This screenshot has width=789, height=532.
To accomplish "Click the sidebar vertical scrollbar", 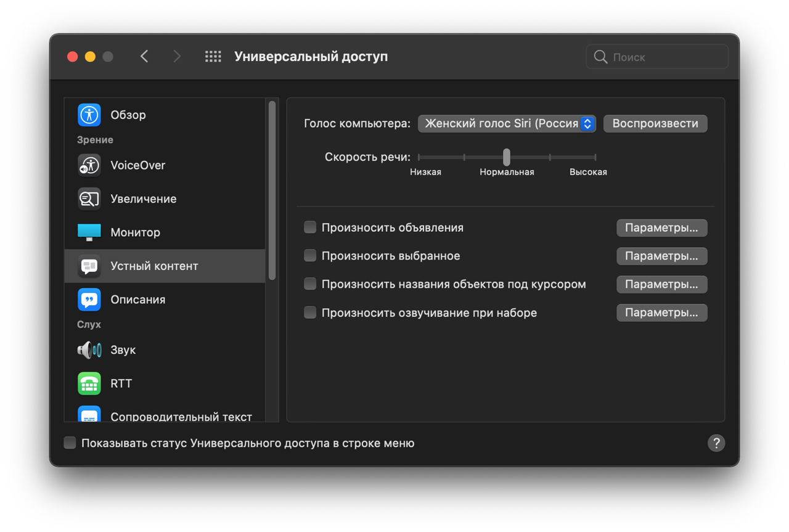I will coord(272,191).
